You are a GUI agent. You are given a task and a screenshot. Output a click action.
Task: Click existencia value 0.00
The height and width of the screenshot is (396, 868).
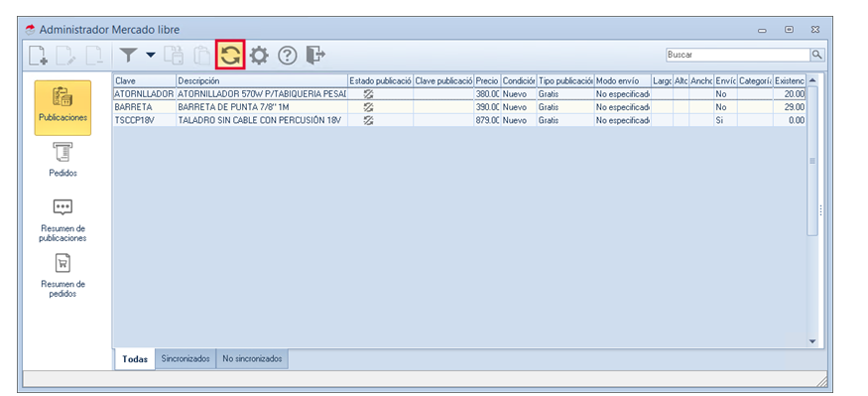coord(790,121)
